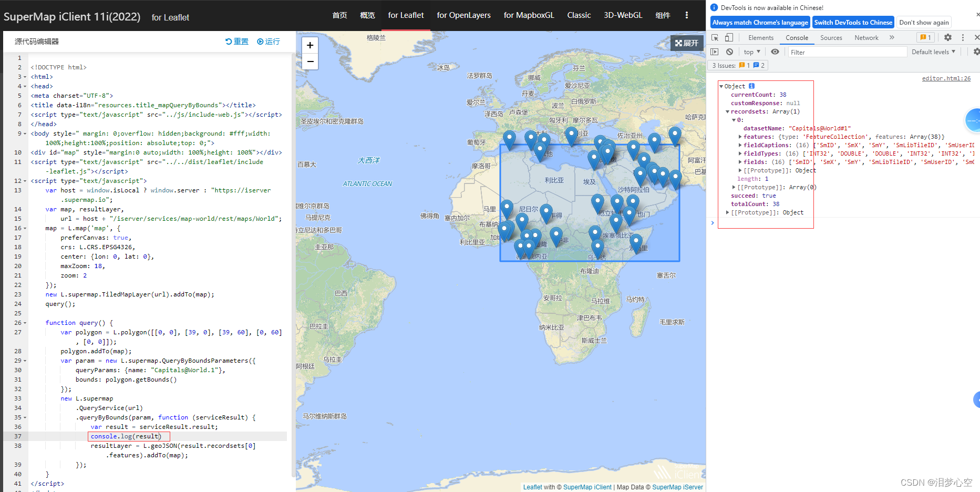The image size is (980, 492).
Task: Reset the source code with 重置
Action: [x=237, y=42]
